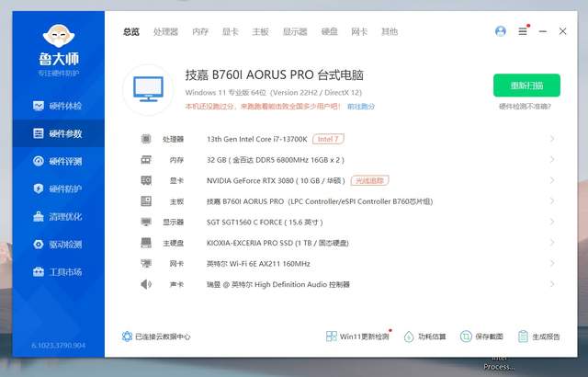This screenshot has height=377, width=588.
Task: Expand the 主硬盘 row chevron
Action: (552, 243)
